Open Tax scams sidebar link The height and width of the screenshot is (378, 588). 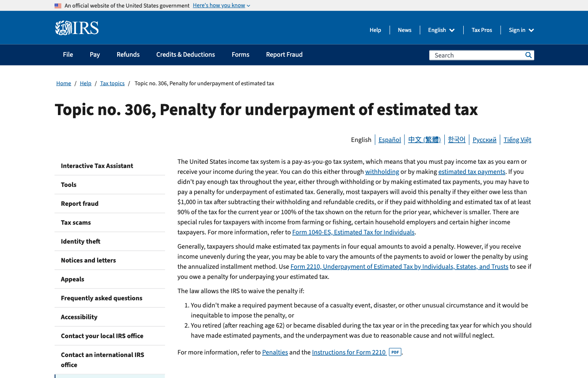(x=110, y=223)
